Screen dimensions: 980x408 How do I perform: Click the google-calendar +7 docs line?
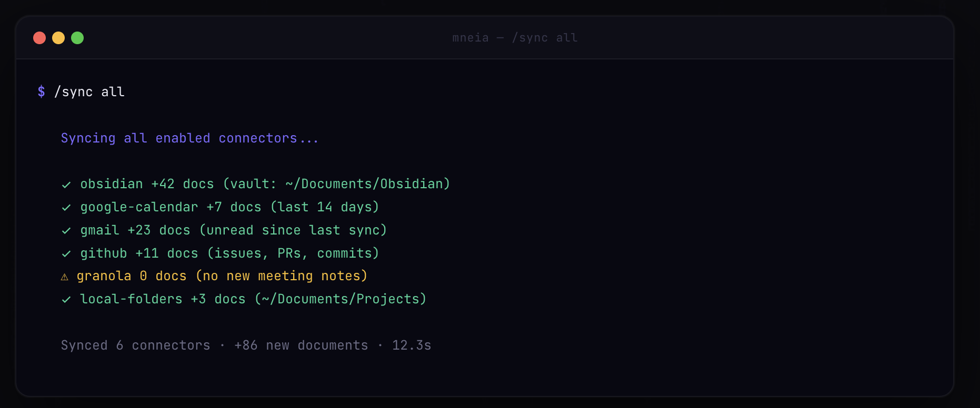tap(229, 207)
